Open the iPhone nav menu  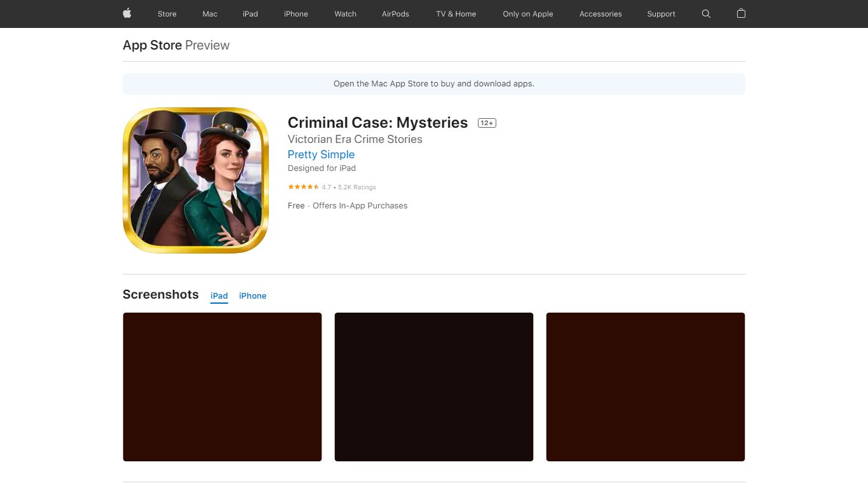click(x=296, y=14)
